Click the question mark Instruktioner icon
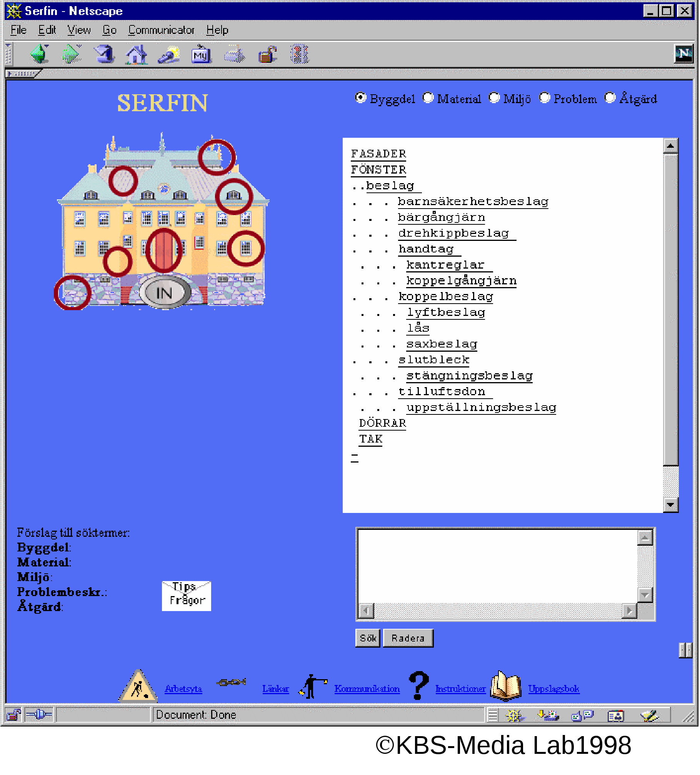The width and height of the screenshot is (700, 775). [419, 685]
